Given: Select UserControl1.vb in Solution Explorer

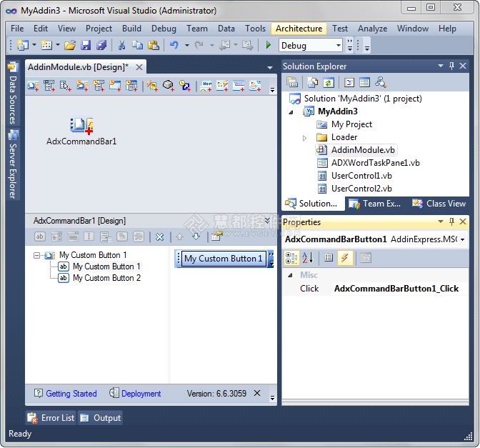Looking at the screenshot, I should (361, 176).
